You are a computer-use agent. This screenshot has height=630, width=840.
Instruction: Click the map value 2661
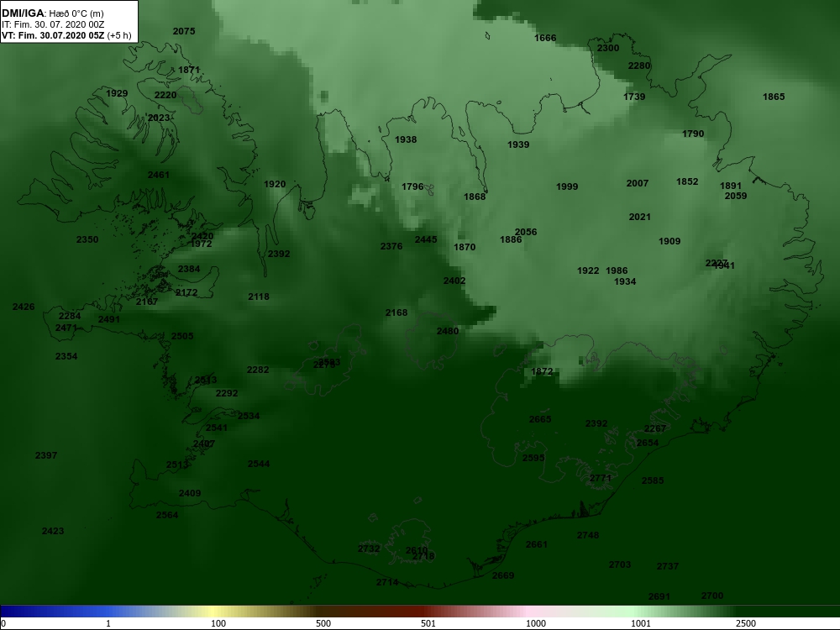tap(537, 544)
